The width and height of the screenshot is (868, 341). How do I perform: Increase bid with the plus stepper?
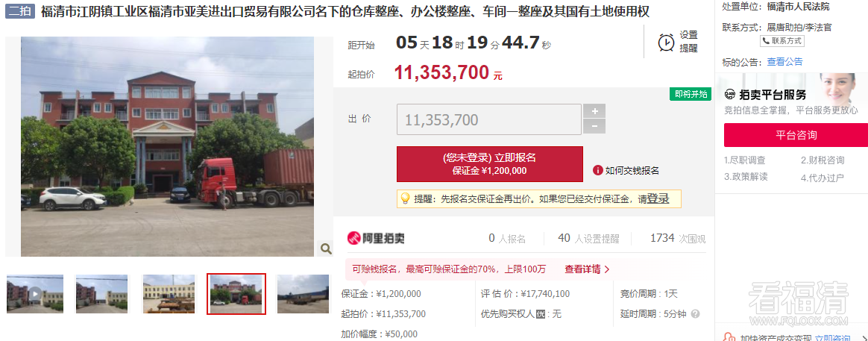coord(594,110)
